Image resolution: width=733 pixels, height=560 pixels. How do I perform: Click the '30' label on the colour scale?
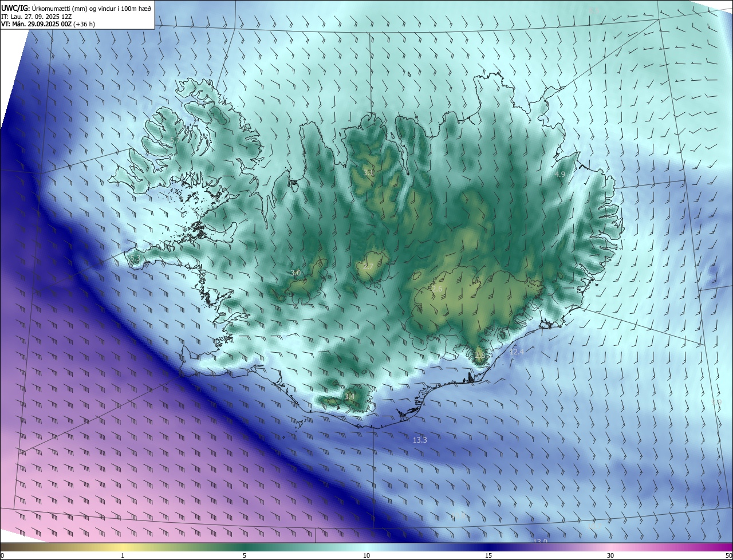tap(610, 555)
